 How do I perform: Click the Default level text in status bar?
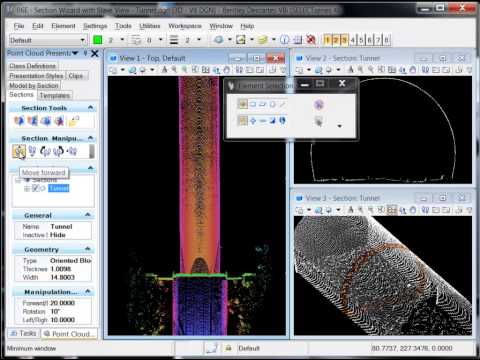click(x=249, y=348)
